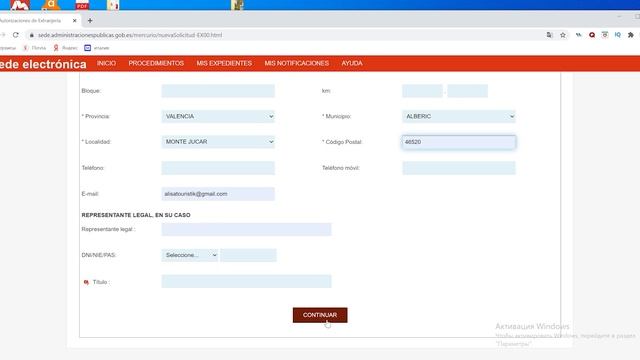The image size is (640, 360).
Task: Open the red chat-bubble extension icon
Action: pyautogui.click(x=592, y=35)
